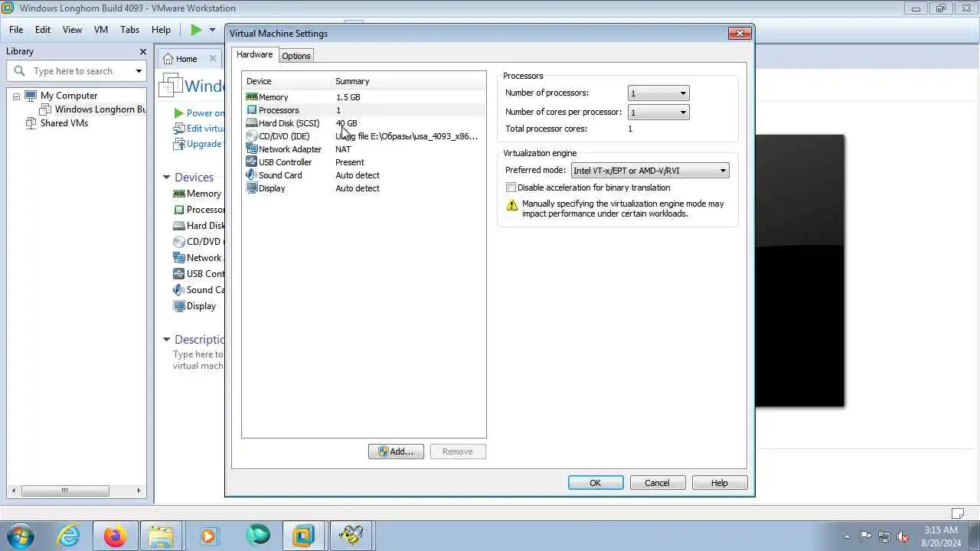Collapse the Devices section in main window
Image resolution: width=980 pixels, height=551 pixels.
click(x=166, y=178)
